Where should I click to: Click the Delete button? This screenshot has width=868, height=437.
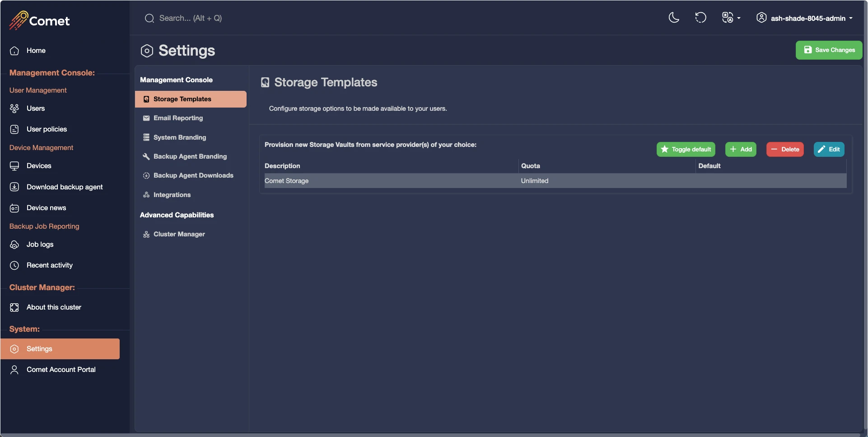[x=785, y=150]
